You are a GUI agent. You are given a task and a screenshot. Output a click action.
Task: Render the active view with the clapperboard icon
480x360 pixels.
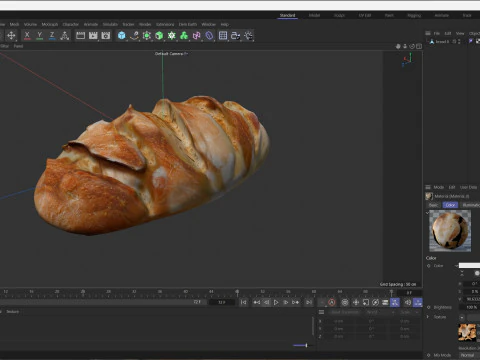(x=80, y=35)
